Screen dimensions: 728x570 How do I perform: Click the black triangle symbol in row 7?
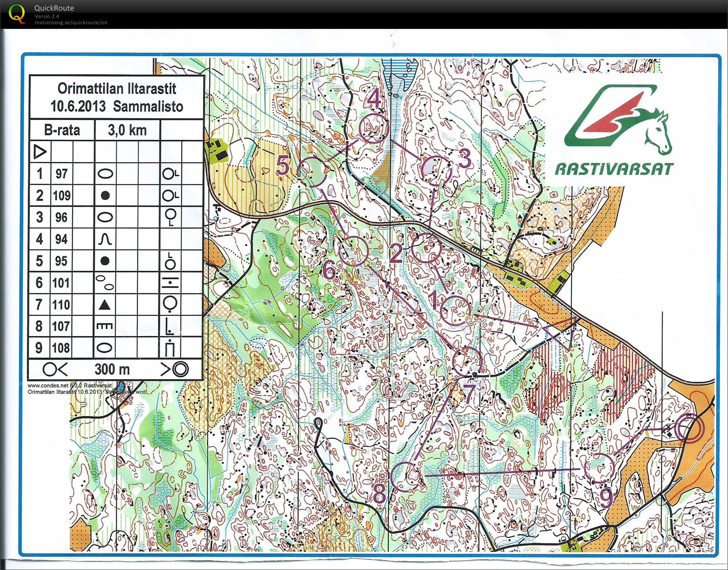click(x=105, y=304)
